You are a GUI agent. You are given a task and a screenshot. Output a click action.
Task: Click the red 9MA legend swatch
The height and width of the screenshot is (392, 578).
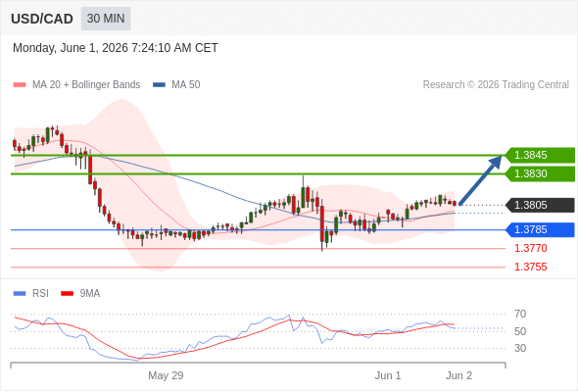67,294
